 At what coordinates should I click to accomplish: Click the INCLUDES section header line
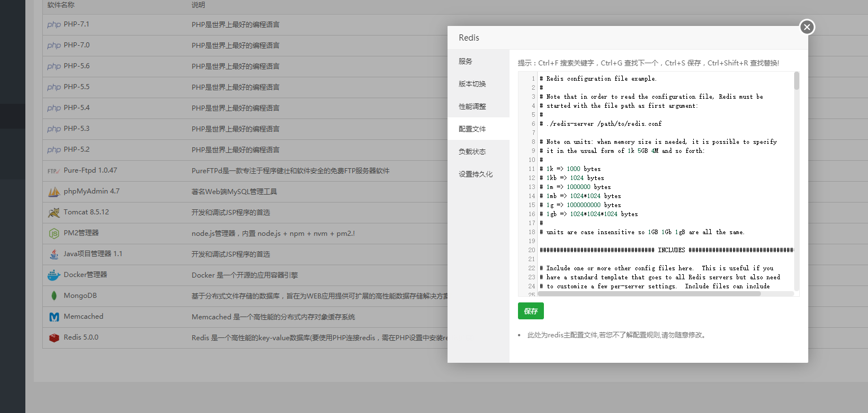point(667,250)
